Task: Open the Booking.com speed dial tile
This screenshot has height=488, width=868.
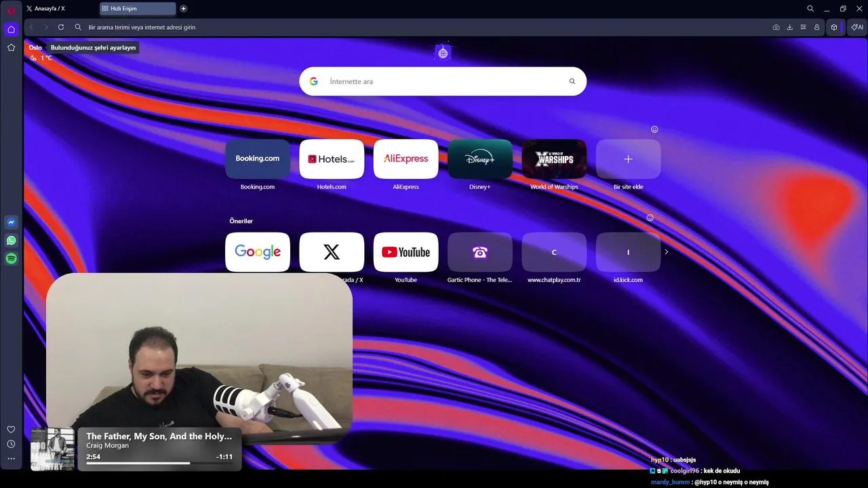Action: [x=258, y=159]
